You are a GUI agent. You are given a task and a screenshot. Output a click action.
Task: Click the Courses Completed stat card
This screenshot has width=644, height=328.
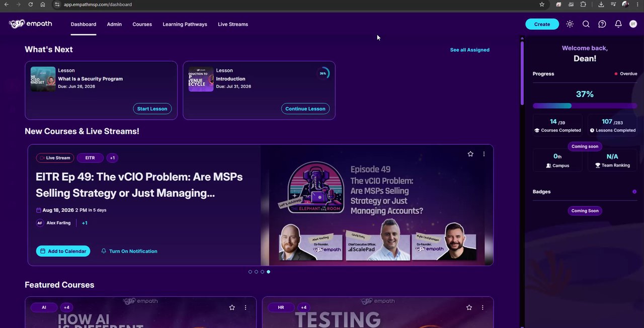point(557,125)
